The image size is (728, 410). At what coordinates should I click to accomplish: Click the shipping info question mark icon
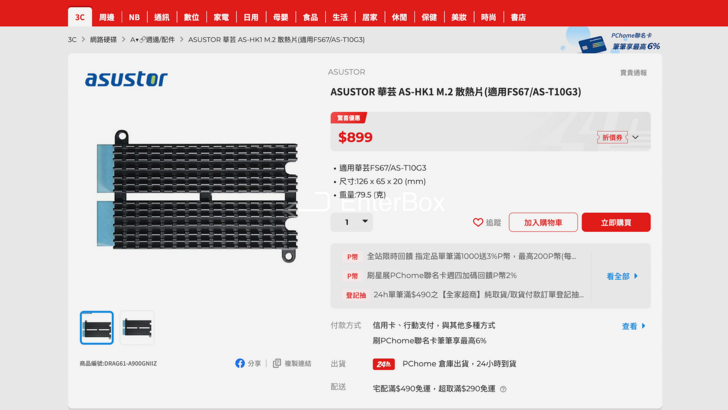click(x=503, y=389)
